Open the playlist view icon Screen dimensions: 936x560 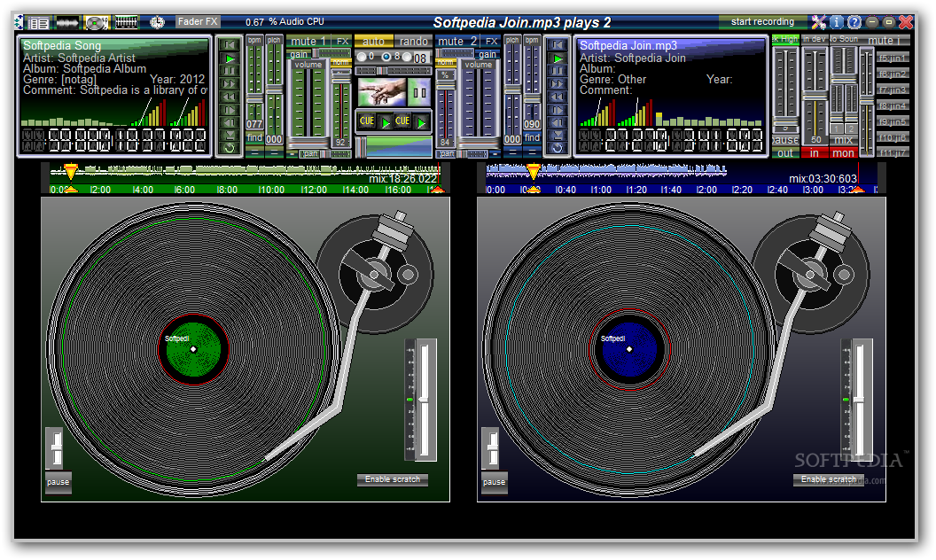pos(39,23)
